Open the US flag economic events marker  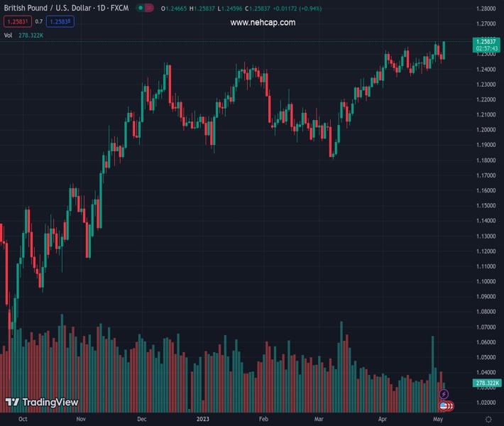point(444,405)
